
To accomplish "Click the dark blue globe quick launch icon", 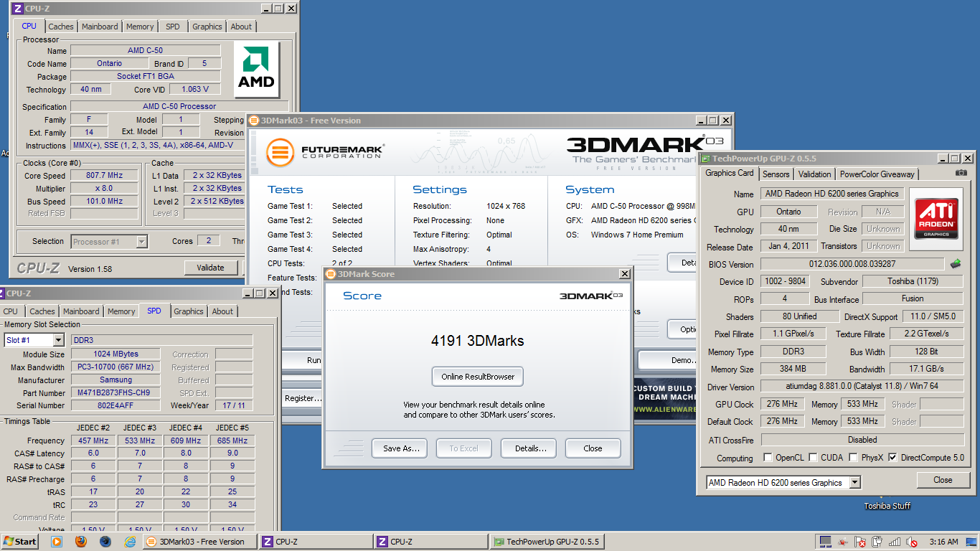I will [x=105, y=542].
